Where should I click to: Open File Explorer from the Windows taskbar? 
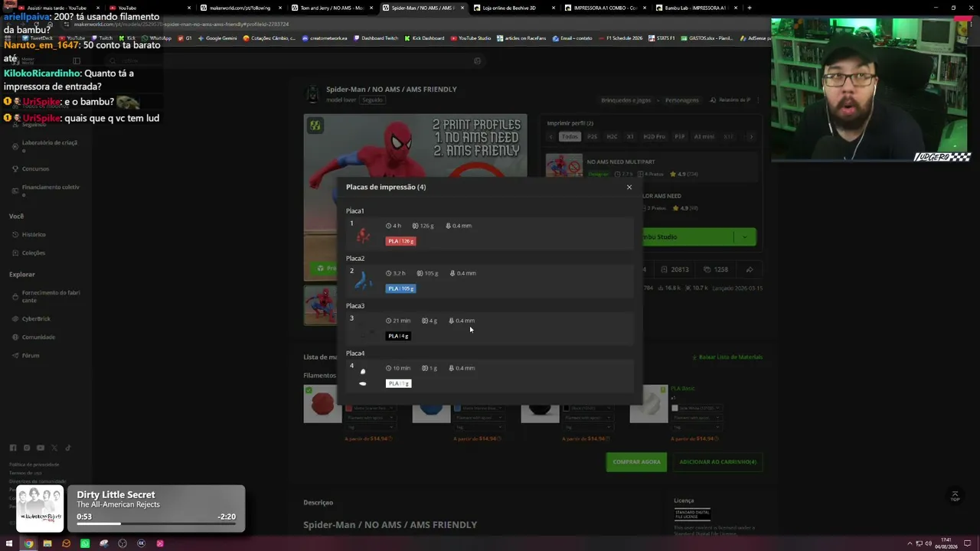point(47,544)
